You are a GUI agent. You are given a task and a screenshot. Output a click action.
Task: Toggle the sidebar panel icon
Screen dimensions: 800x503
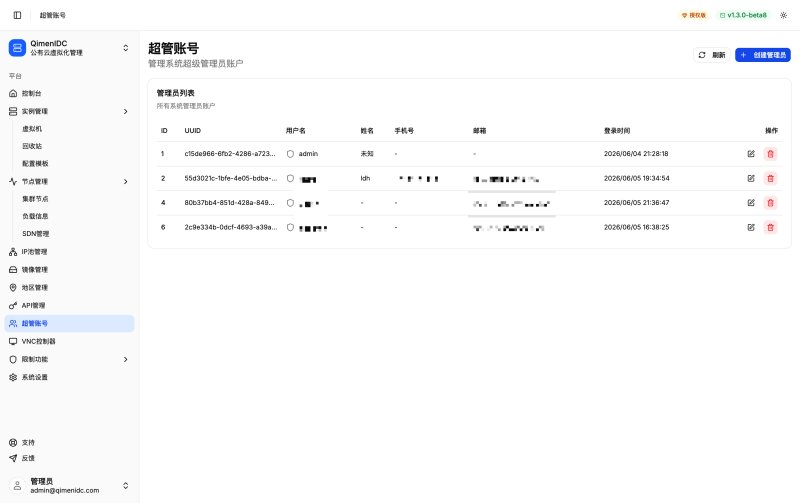[x=17, y=15]
